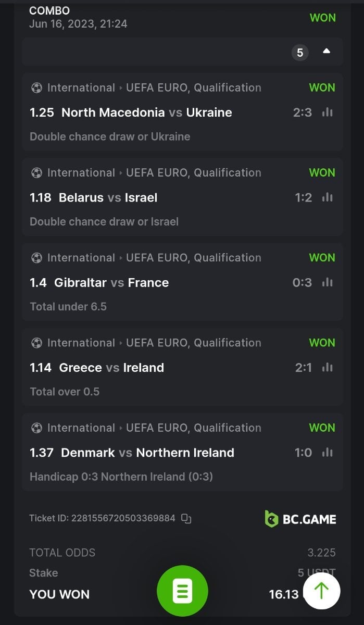Click the selections count badge 5
The height and width of the screenshot is (625, 364).
[x=300, y=53]
